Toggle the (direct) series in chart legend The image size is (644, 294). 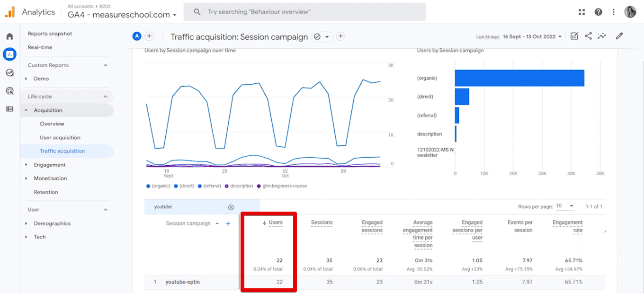184,186
